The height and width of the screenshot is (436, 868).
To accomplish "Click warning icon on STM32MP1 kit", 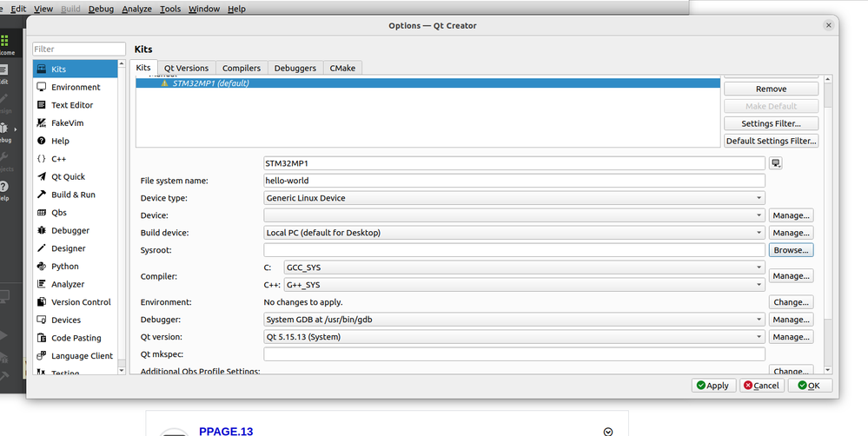I will [164, 83].
